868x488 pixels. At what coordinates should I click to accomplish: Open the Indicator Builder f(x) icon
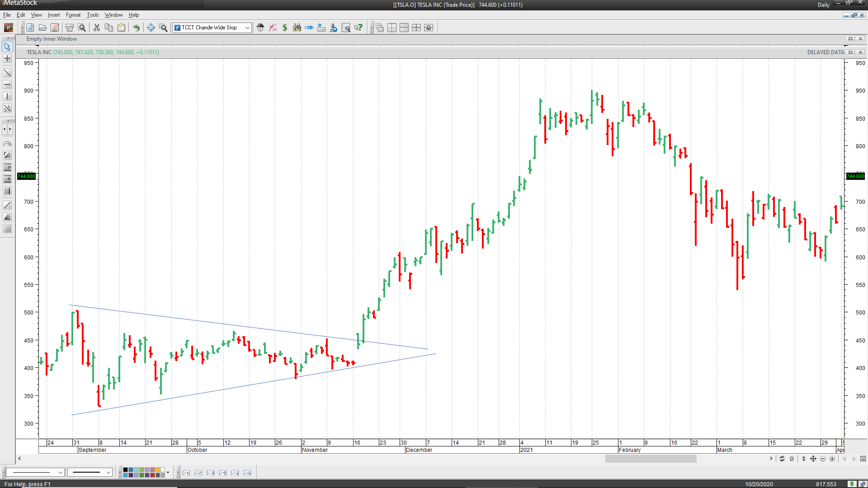click(273, 28)
